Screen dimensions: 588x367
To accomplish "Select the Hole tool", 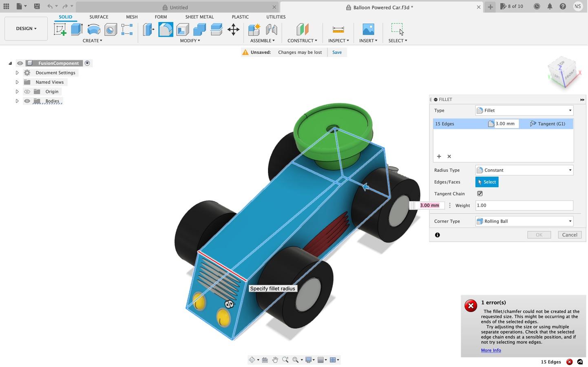I will coord(111,29).
